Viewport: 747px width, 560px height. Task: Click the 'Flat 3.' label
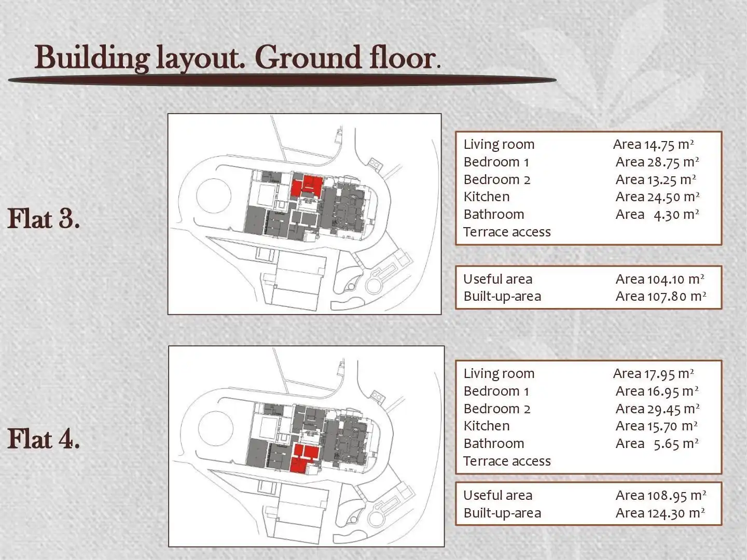(44, 218)
